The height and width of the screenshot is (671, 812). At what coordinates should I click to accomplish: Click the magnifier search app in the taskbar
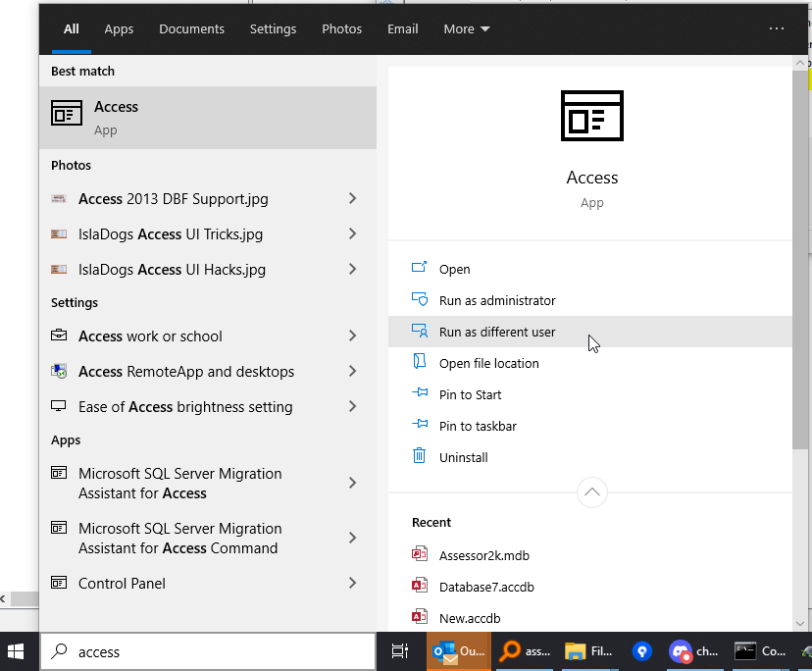(x=524, y=651)
